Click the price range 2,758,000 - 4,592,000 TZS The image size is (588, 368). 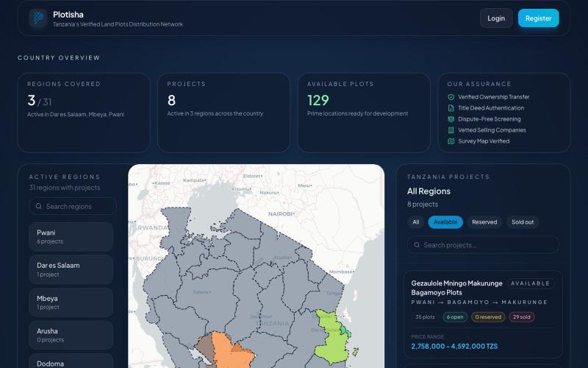(454, 346)
